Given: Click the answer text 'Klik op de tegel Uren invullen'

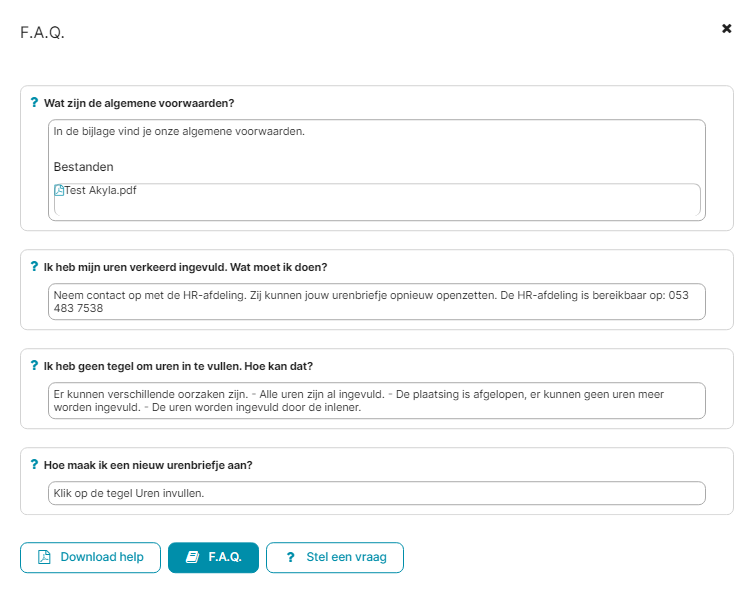Looking at the screenshot, I should pyautogui.click(x=129, y=493).
